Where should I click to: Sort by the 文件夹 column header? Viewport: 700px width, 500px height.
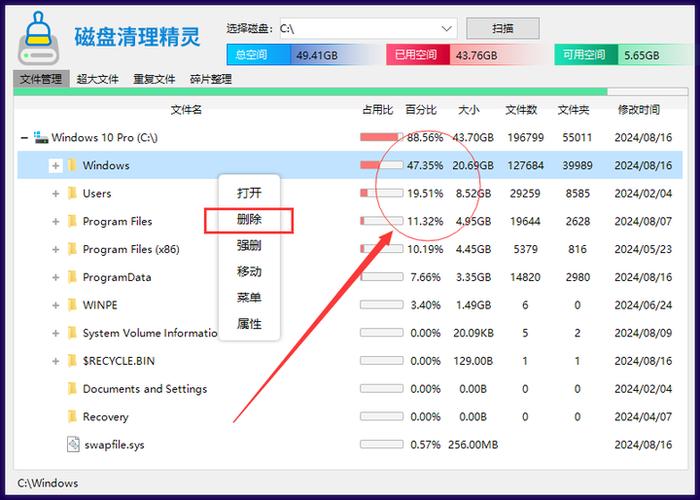(574, 110)
